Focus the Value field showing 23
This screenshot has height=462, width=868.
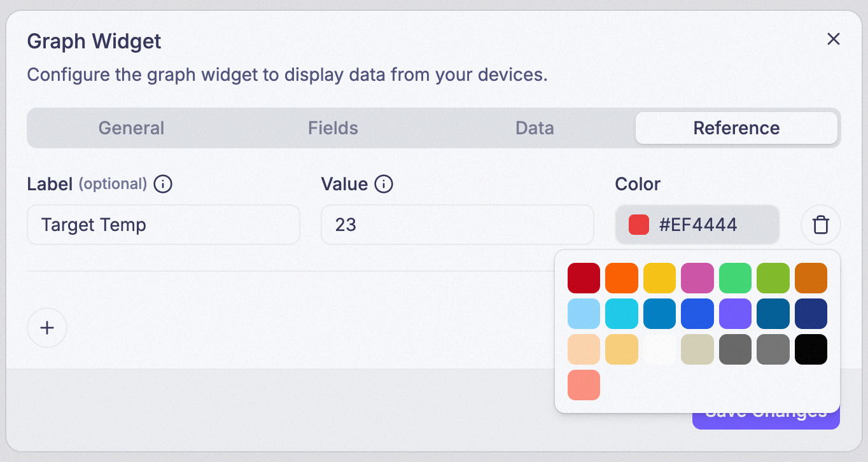click(458, 225)
